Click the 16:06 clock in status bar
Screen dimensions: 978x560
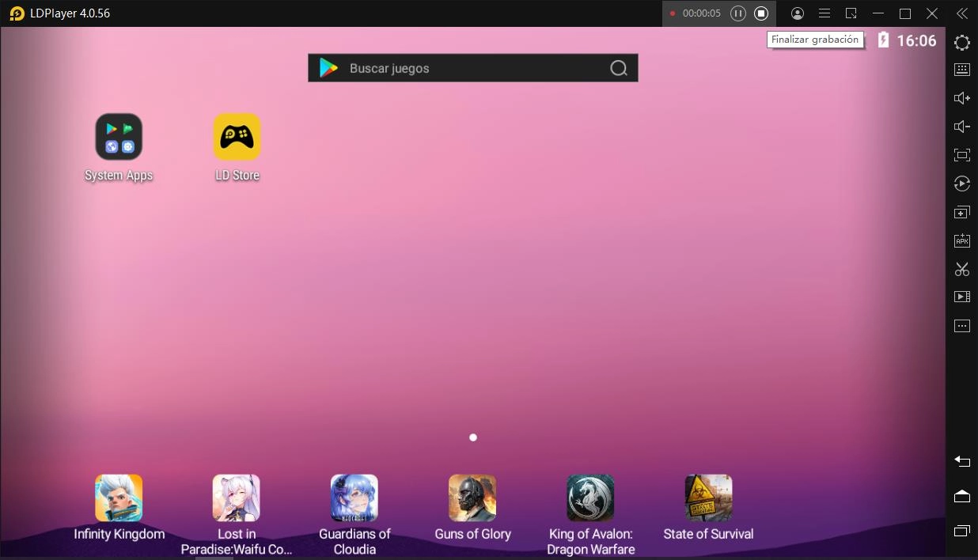[916, 41]
